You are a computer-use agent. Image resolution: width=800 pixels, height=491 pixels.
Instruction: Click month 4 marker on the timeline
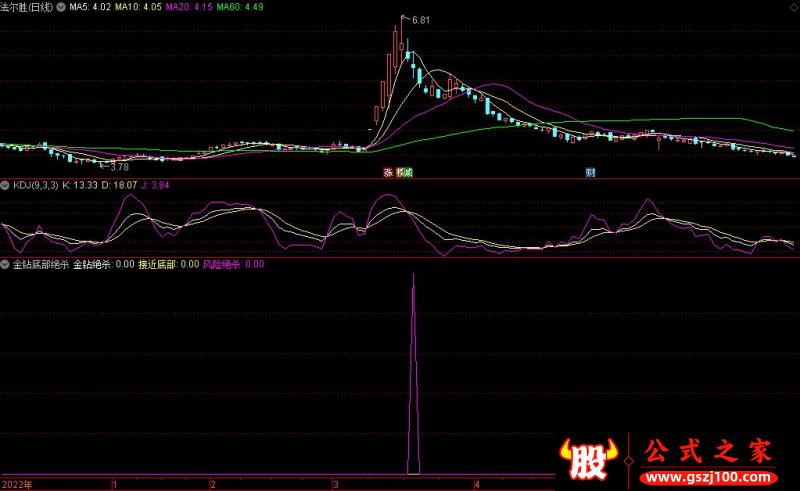[478, 484]
